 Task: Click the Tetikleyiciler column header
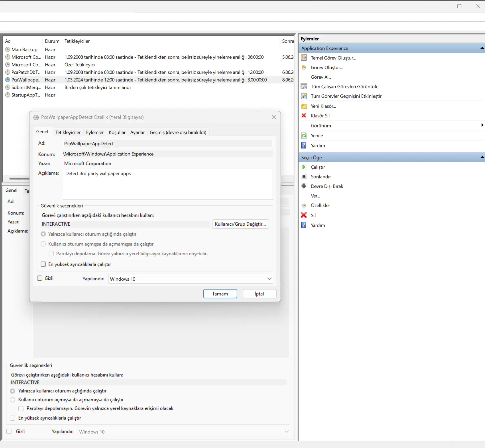click(171, 41)
